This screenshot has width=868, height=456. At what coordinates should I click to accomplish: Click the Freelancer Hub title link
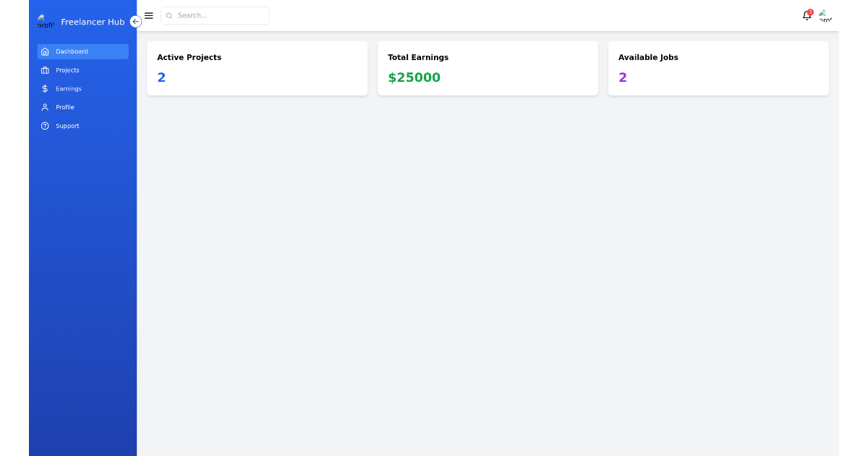93,22
